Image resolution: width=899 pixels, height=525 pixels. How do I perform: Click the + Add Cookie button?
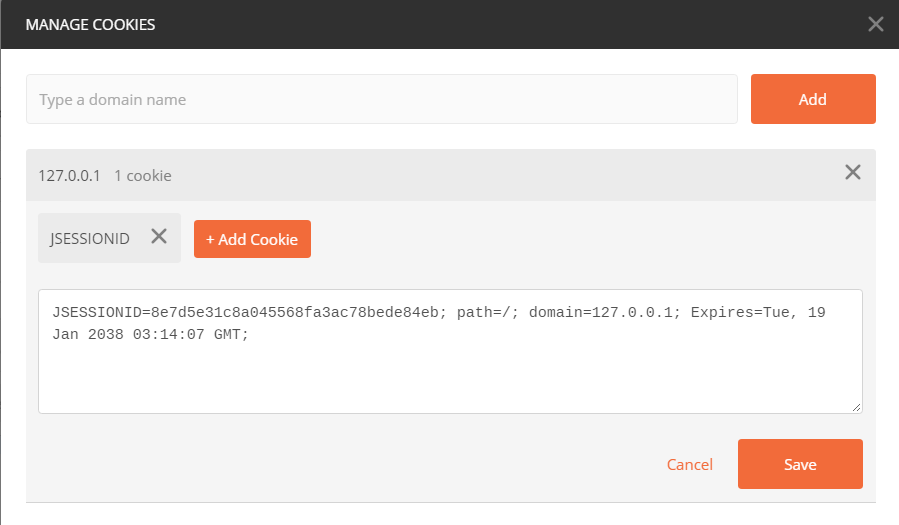tap(252, 239)
